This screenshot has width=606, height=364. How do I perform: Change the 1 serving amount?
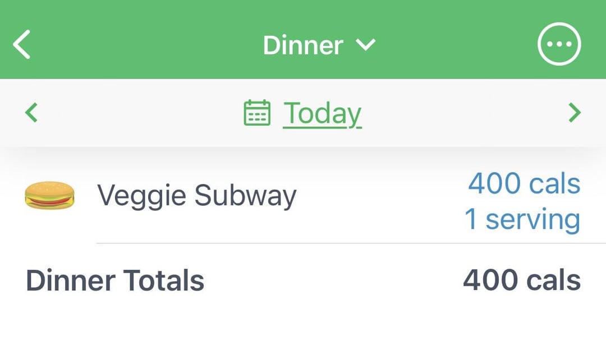(522, 219)
